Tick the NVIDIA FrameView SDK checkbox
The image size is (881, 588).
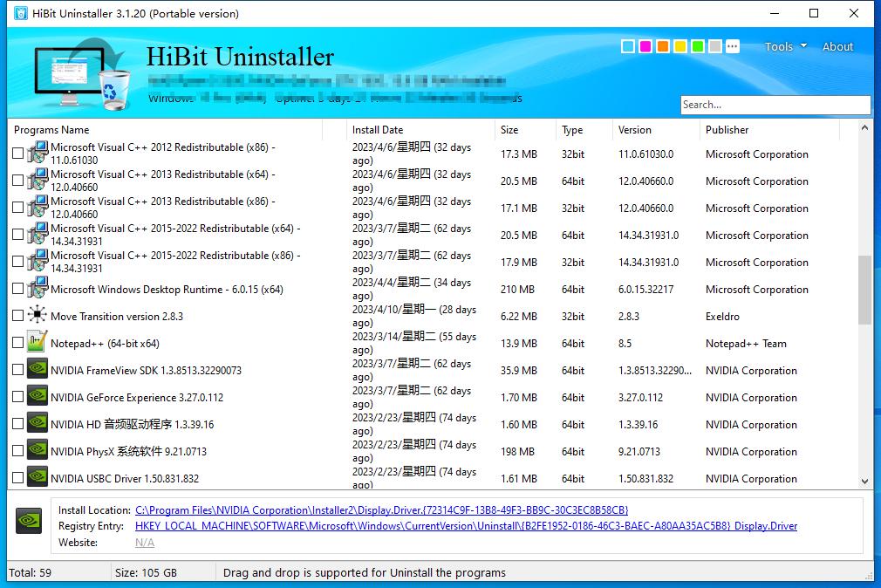coord(18,371)
